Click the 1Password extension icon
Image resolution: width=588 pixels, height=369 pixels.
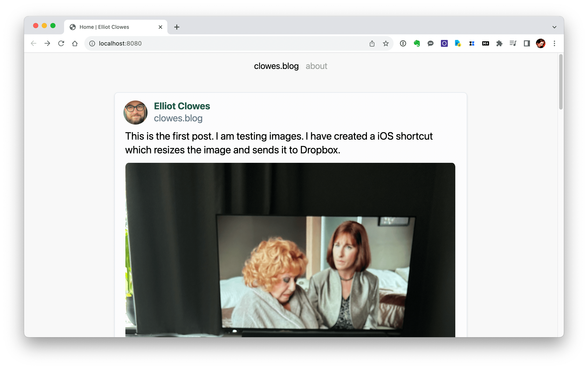click(403, 43)
